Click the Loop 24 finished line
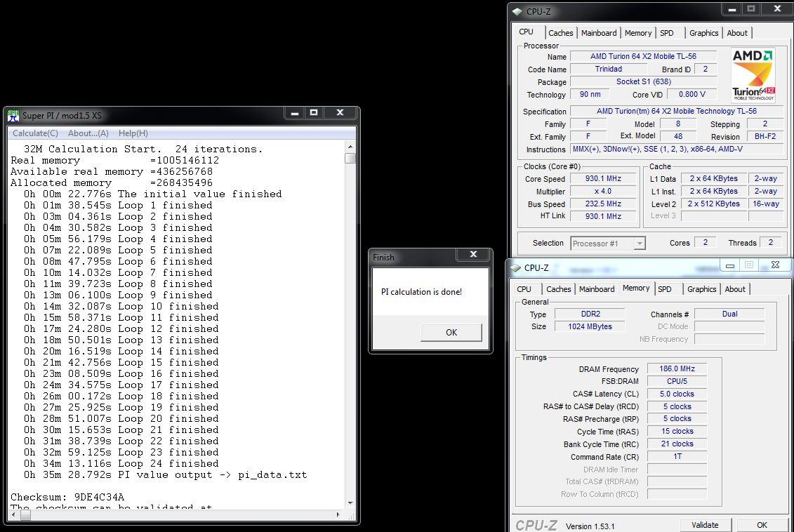The image size is (794, 532). point(121,464)
